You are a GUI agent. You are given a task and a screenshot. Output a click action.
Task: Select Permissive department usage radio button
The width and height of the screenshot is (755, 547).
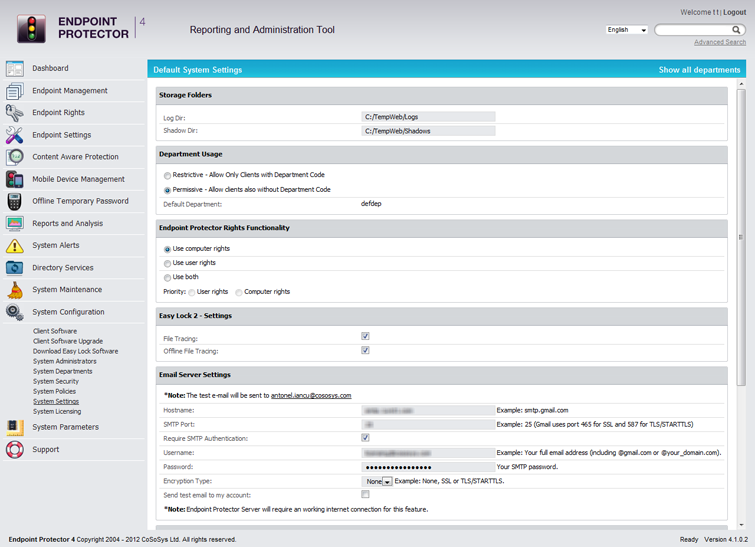click(167, 190)
